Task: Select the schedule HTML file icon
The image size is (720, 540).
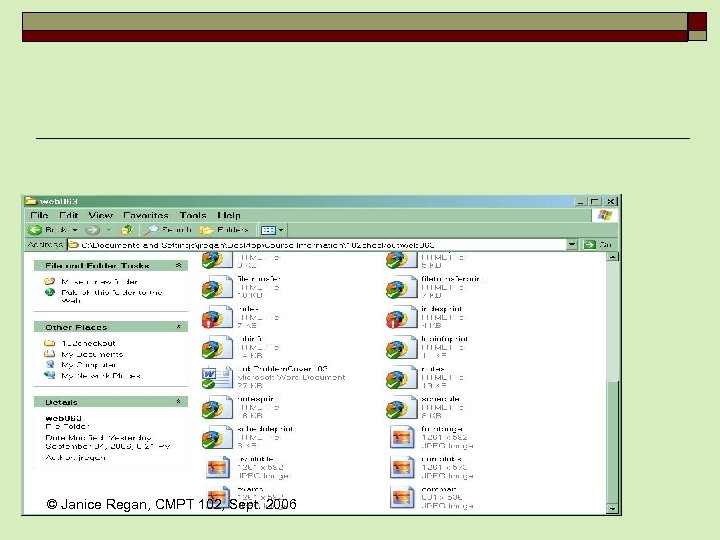Action: (402, 408)
